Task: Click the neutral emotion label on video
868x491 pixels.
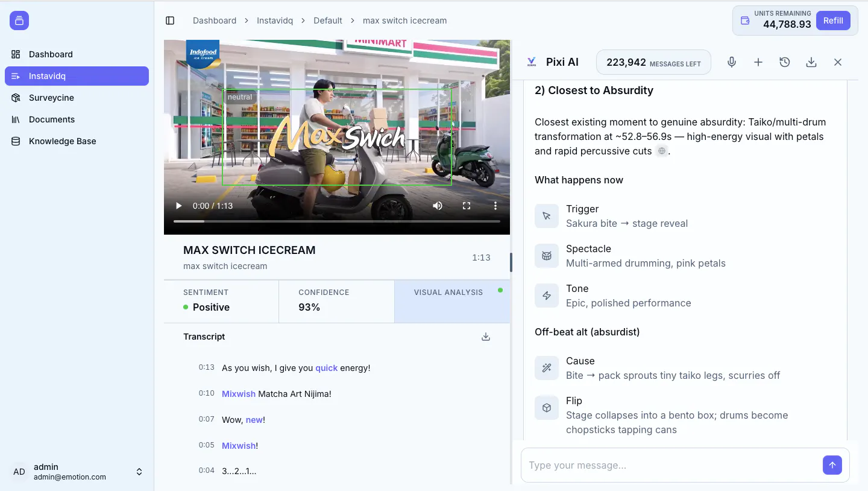Action: point(240,97)
